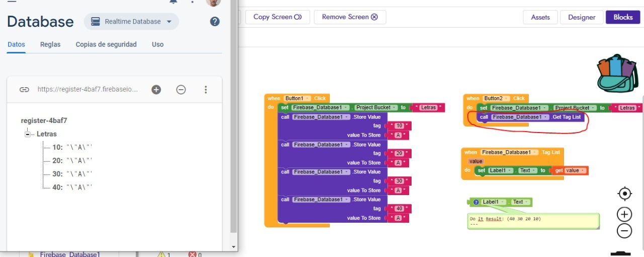Collapse the Letras tree node
The height and width of the screenshot is (257, 644).
point(28,134)
